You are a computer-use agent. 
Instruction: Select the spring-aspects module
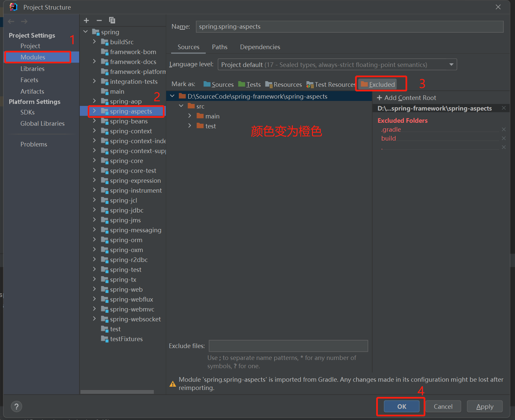[x=131, y=111]
